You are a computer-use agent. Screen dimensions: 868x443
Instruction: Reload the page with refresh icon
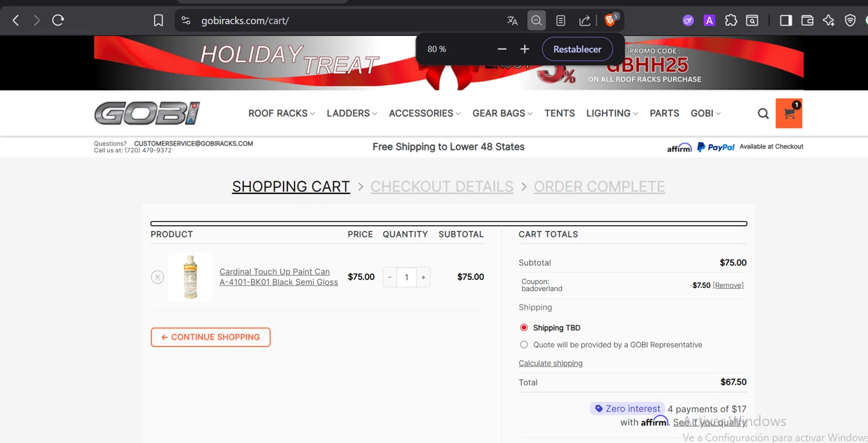tap(58, 21)
